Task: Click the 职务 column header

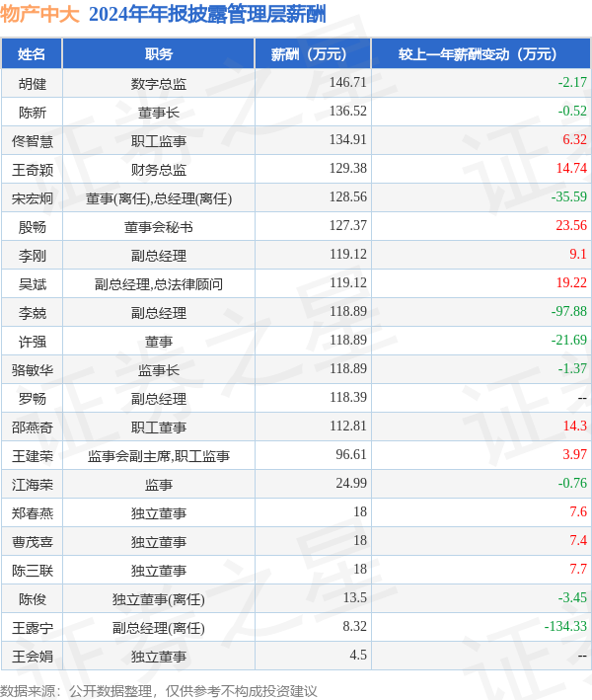Action: point(159,54)
